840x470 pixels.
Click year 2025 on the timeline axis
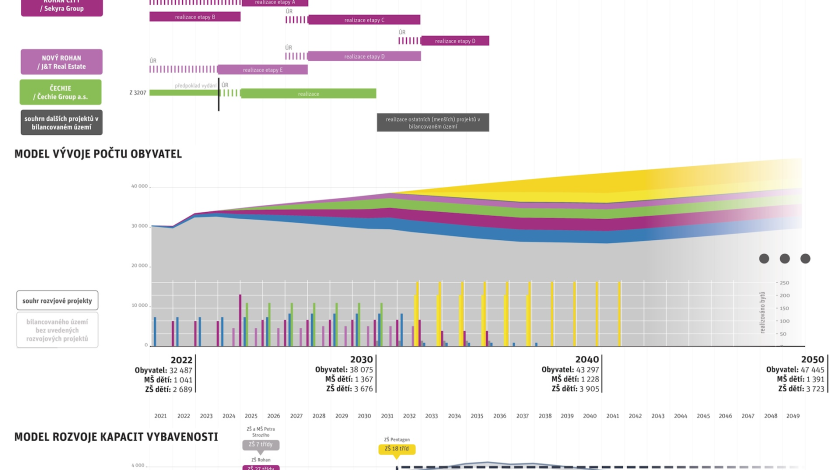251,416
